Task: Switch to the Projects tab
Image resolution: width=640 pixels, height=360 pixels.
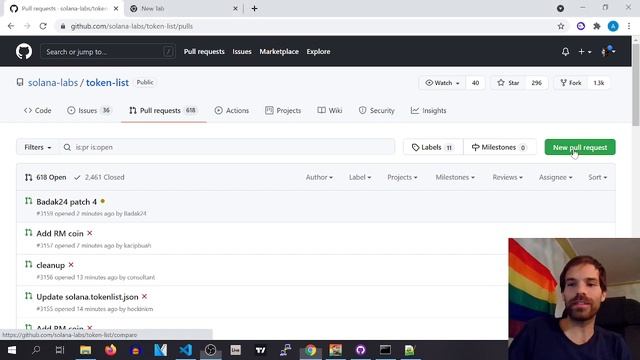Action: tap(283, 111)
